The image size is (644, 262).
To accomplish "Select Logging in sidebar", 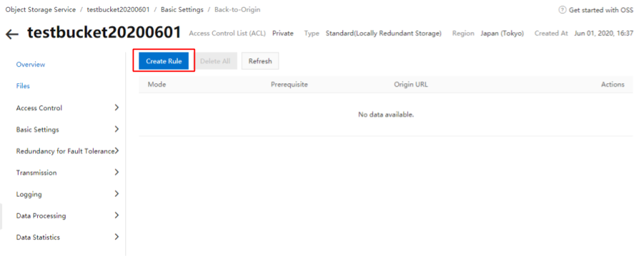I will pos(29,195).
